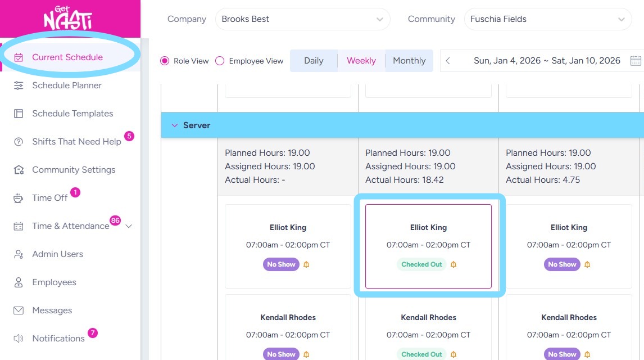This screenshot has width=644, height=360.
Task: Switch to the Monthly view tab
Action: click(409, 61)
